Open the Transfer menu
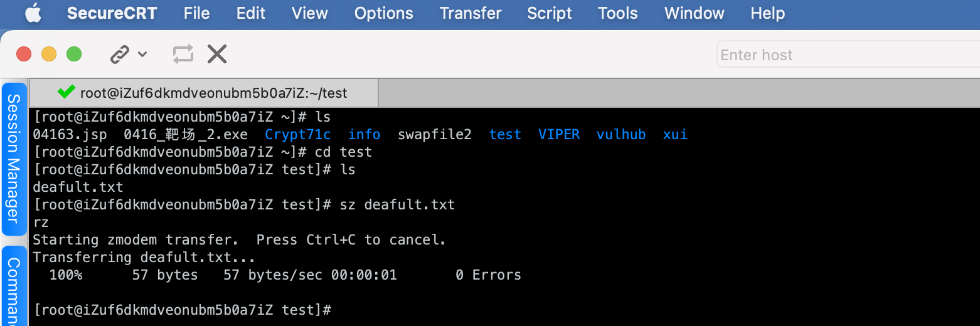980x326 pixels. (471, 13)
